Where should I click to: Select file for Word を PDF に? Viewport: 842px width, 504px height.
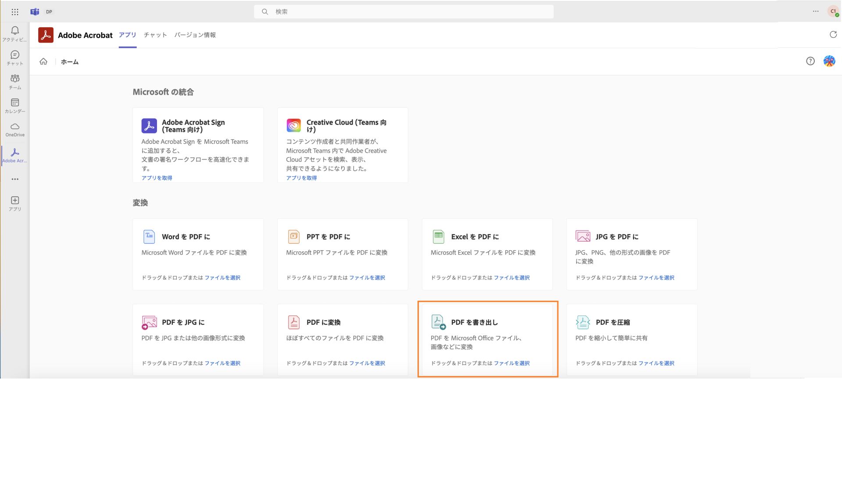(x=222, y=278)
